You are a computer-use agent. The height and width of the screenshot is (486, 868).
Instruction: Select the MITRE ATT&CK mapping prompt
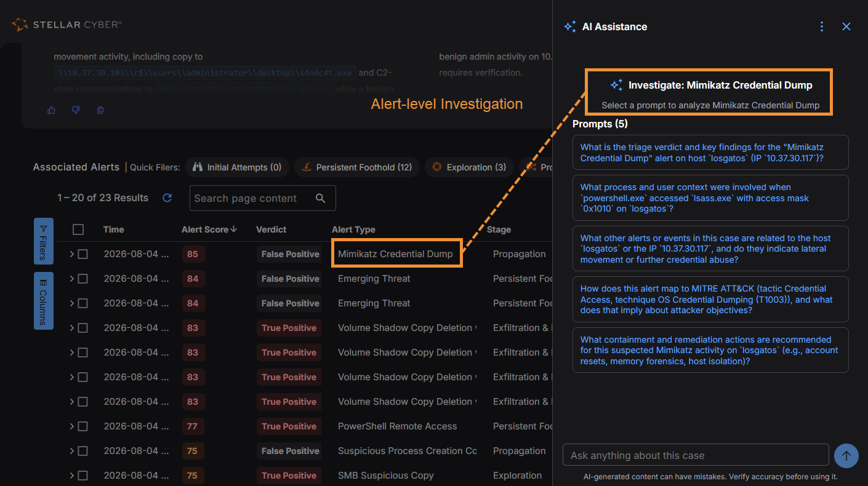click(x=710, y=300)
